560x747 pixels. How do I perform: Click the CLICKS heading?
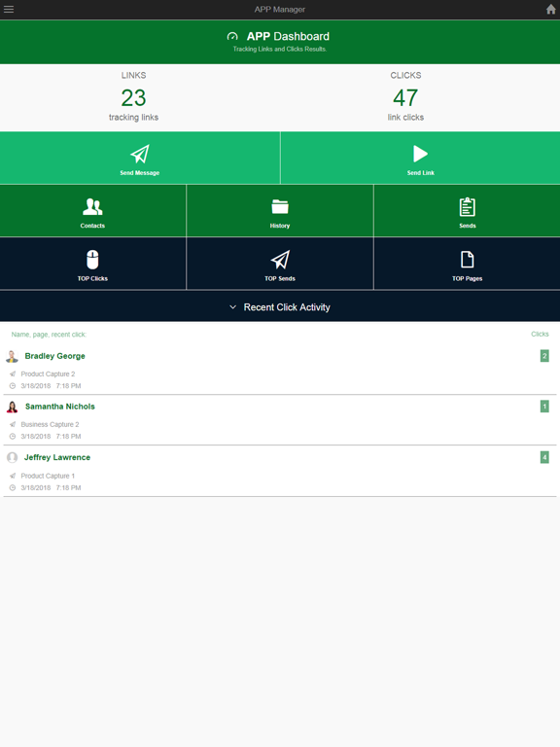click(x=405, y=75)
